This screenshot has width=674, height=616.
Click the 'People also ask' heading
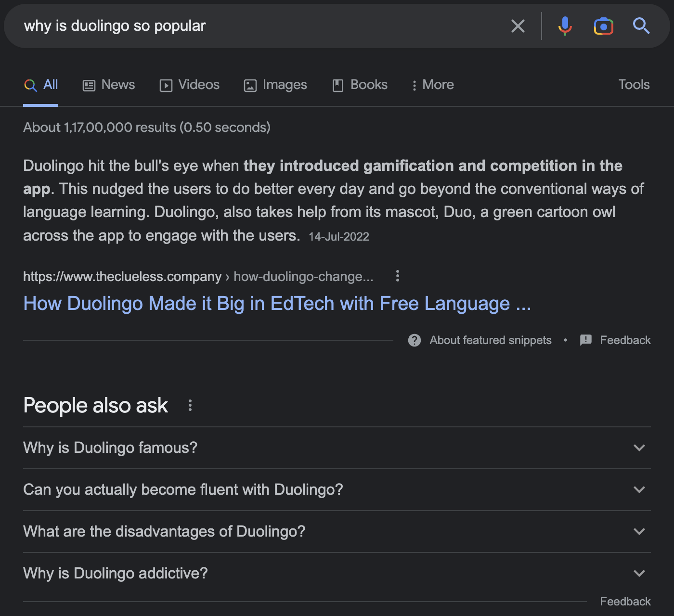coord(96,406)
